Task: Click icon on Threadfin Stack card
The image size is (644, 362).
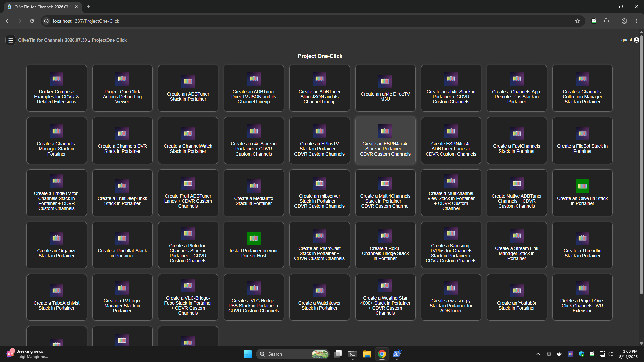Action: point(583,238)
